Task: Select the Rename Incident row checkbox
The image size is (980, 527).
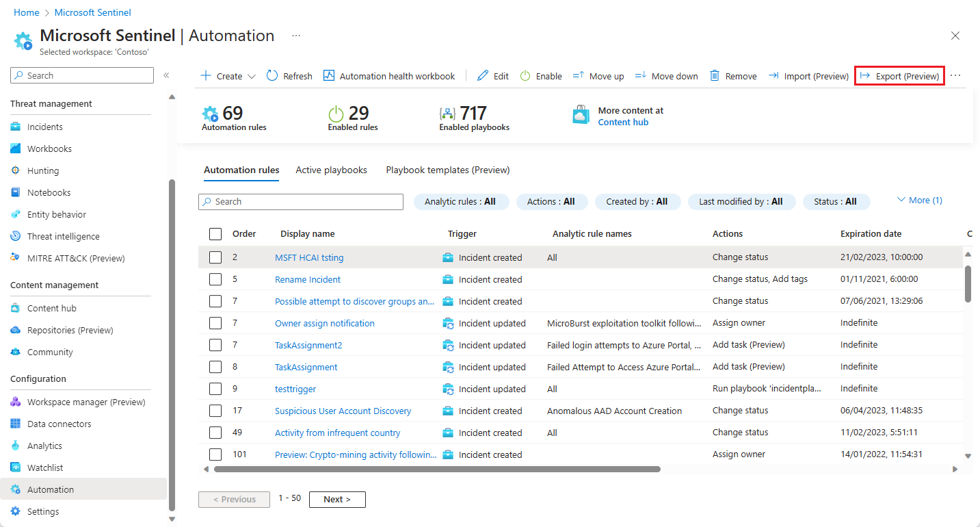Action: tap(215, 279)
